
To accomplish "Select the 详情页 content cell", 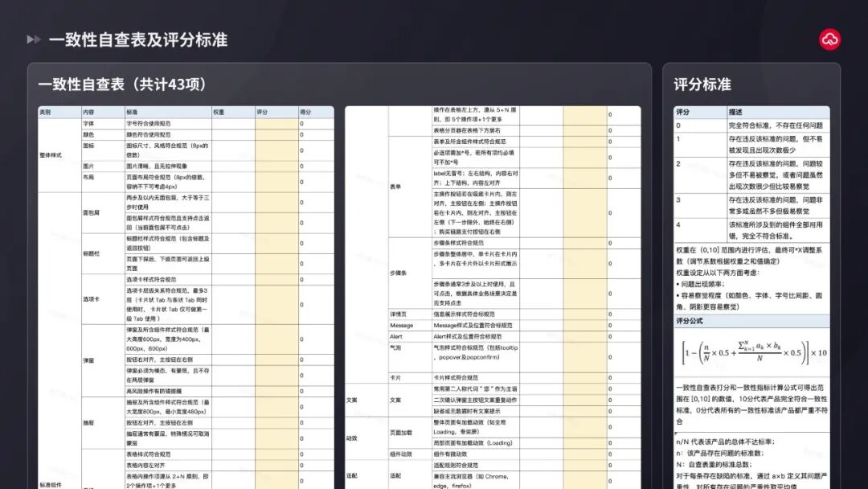I will point(410,314).
